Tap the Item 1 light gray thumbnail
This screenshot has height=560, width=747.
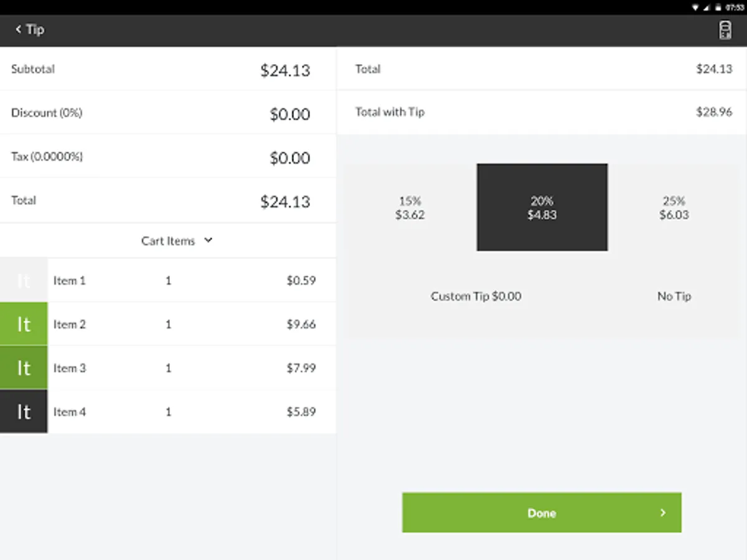pyautogui.click(x=24, y=281)
